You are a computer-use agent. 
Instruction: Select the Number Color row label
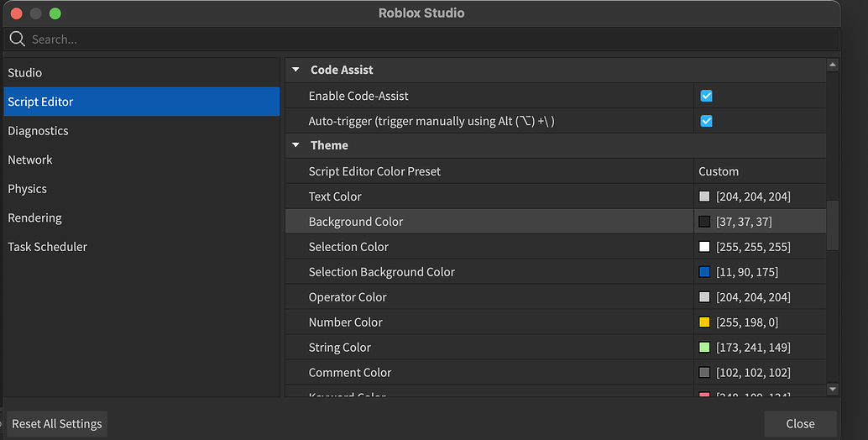[x=345, y=322]
